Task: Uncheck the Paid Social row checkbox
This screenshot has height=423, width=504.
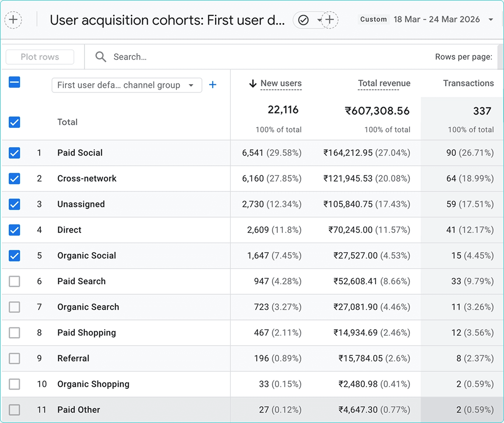Action: click(14, 153)
